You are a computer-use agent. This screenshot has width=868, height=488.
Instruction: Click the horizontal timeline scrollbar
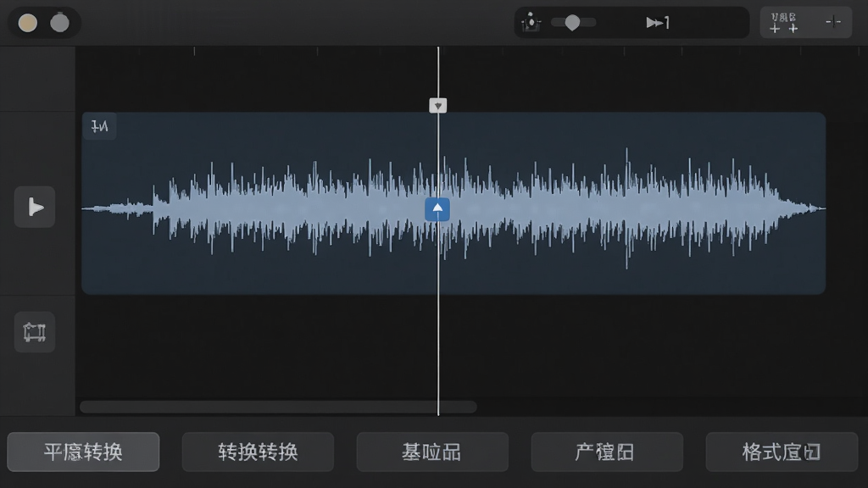tap(278, 408)
